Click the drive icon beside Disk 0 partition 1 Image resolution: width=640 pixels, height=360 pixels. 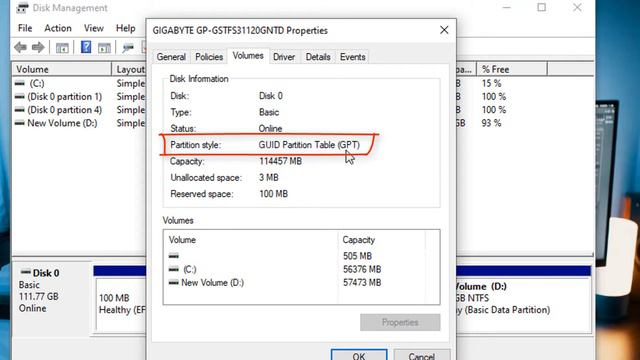pyautogui.click(x=20, y=97)
